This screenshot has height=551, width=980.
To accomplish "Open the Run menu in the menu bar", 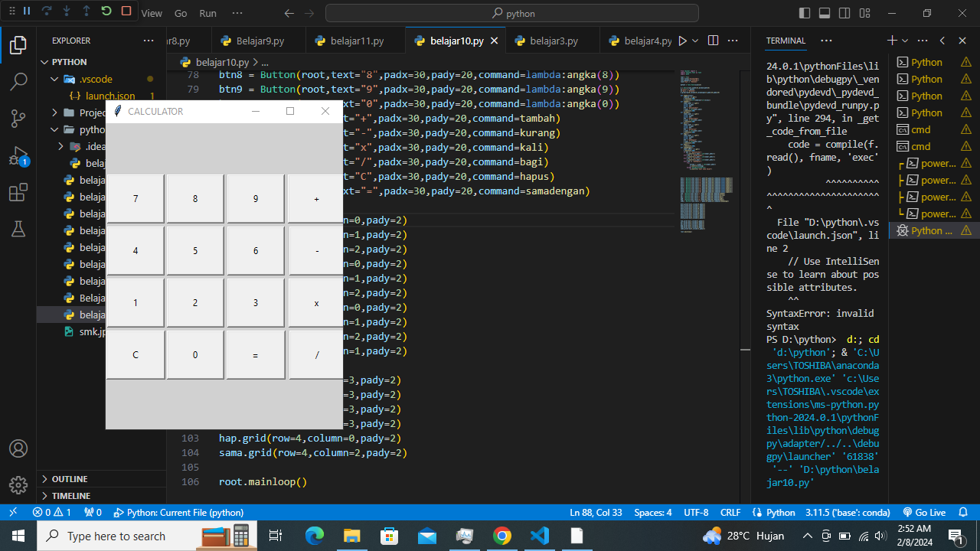I will [207, 13].
